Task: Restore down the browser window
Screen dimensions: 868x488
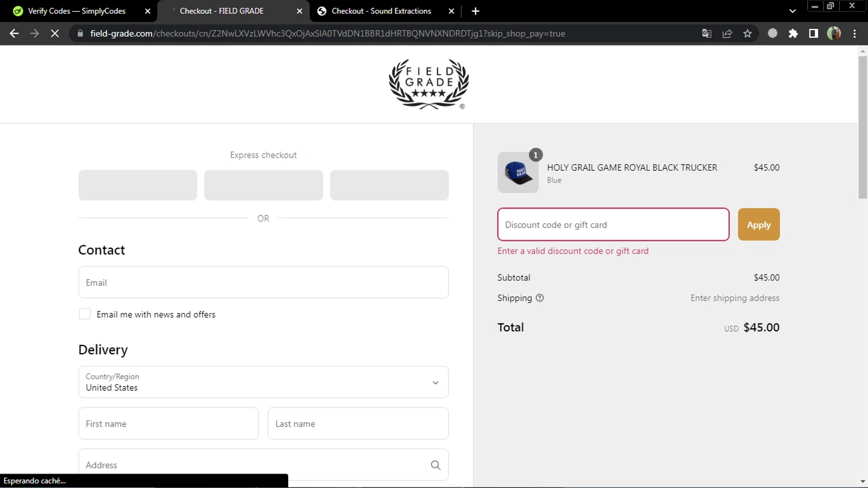Action: (830, 6)
